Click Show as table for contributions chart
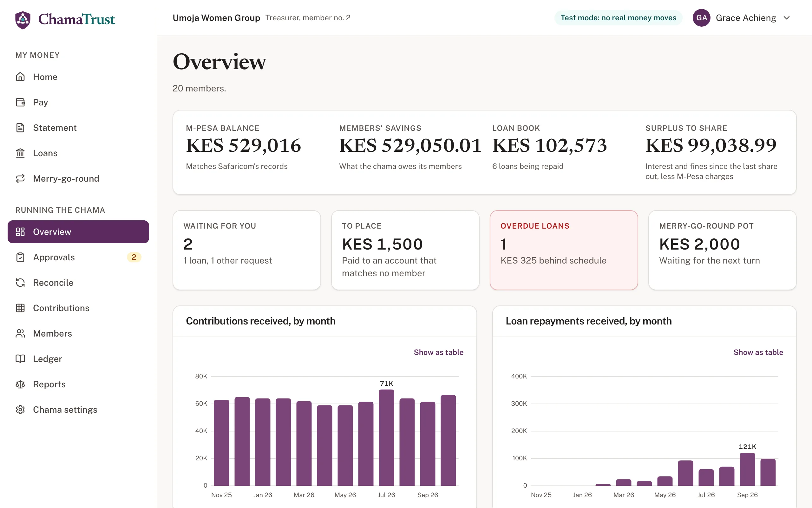Viewport: 812px width, 508px height. 439,352
